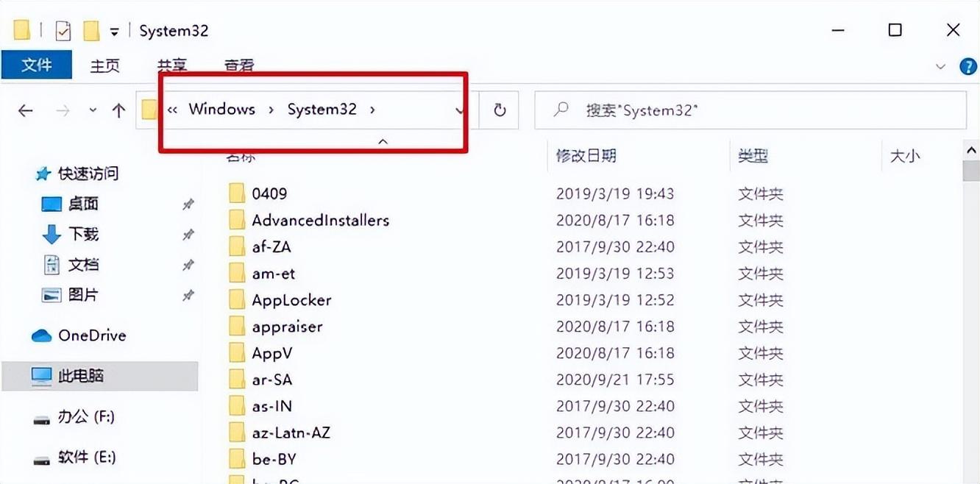The height and width of the screenshot is (484, 980).
Task: Click pin icon next to 下载
Action: point(188,235)
